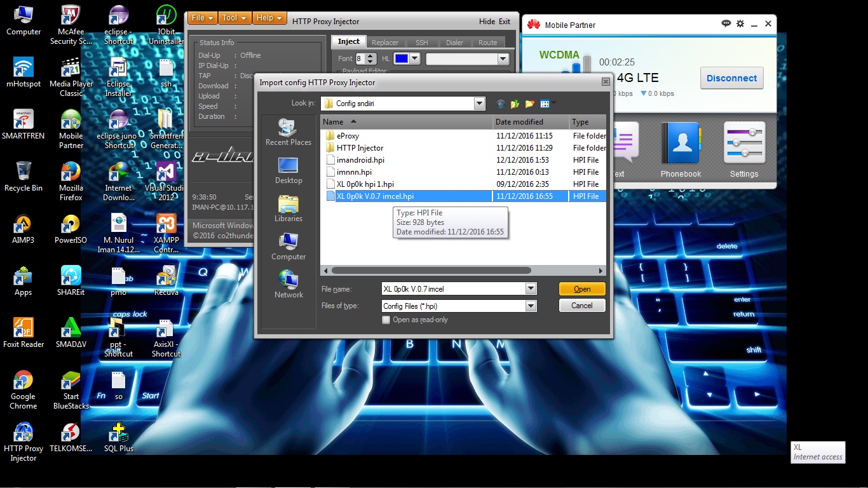Switch to the Route tab

488,43
